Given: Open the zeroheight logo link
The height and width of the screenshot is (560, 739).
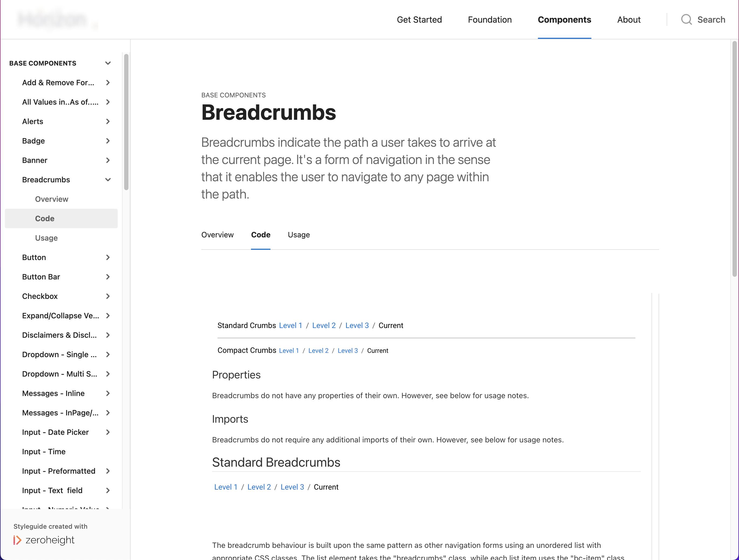Looking at the screenshot, I should 44,540.
